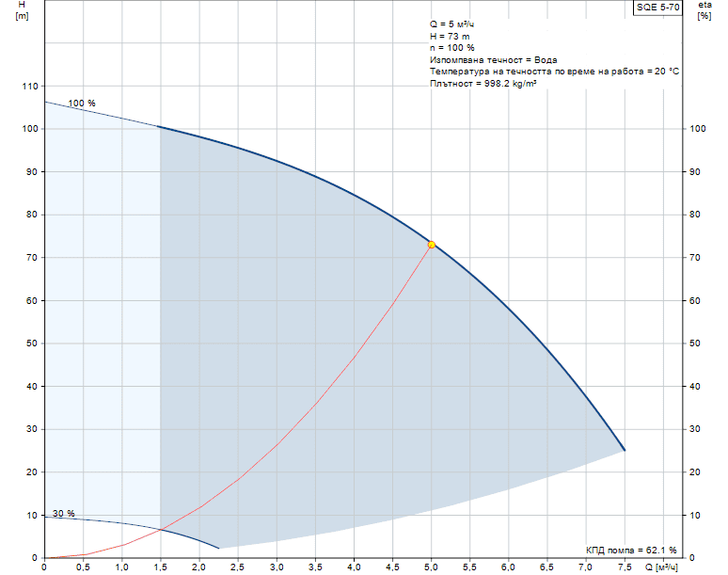Select the 30 % speed curve label
The image size is (728, 575).
pyautogui.click(x=63, y=514)
